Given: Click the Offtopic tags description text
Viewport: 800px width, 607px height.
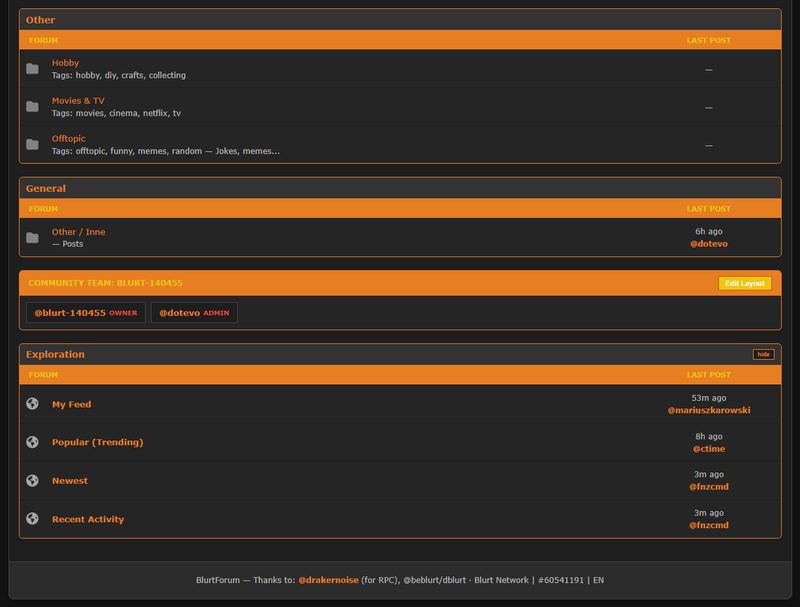Looking at the screenshot, I should pos(165,151).
